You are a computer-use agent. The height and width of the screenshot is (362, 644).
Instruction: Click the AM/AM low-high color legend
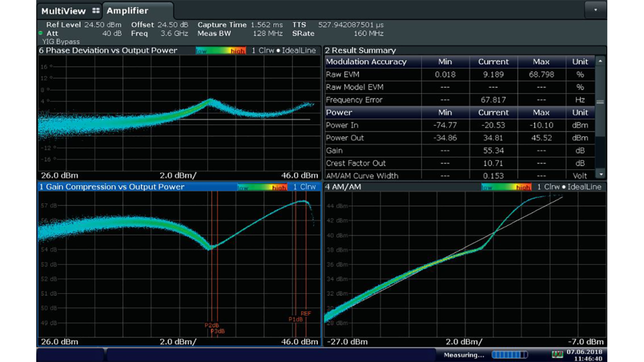coord(506,187)
